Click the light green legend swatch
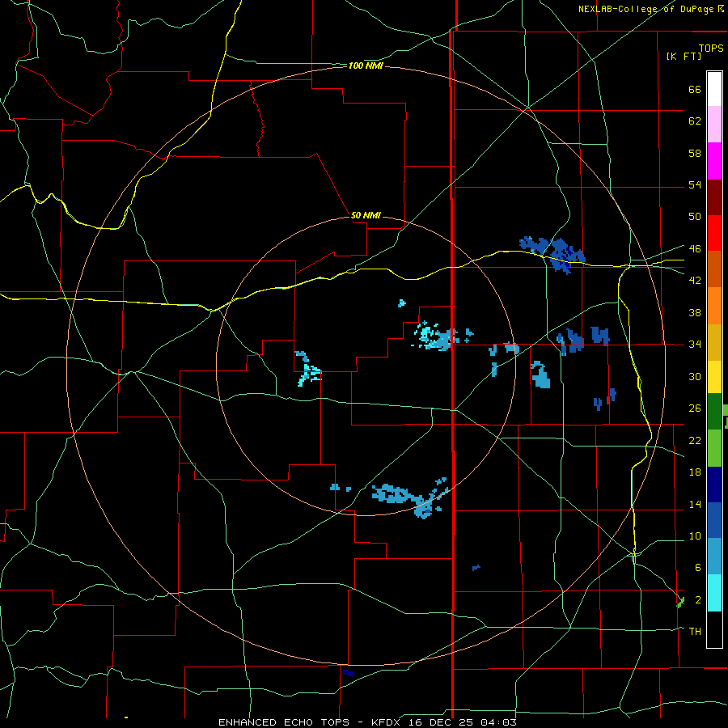The image size is (728, 728). [x=714, y=448]
